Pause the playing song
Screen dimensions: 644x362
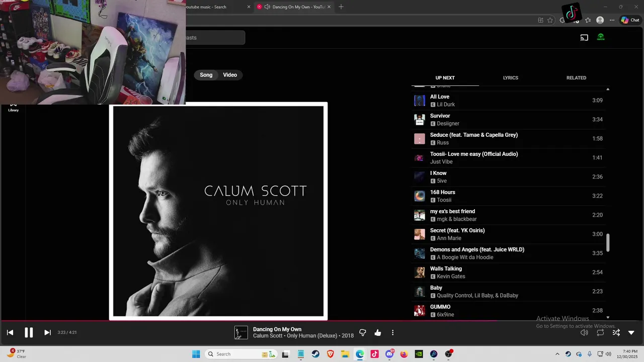29,332
